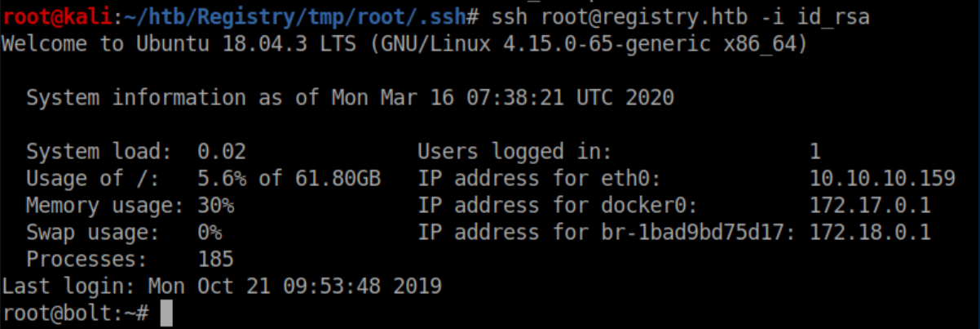This screenshot has height=329, width=980.
Task: Click the Memory usage 30% value
Action: pyautogui.click(x=215, y=206)
